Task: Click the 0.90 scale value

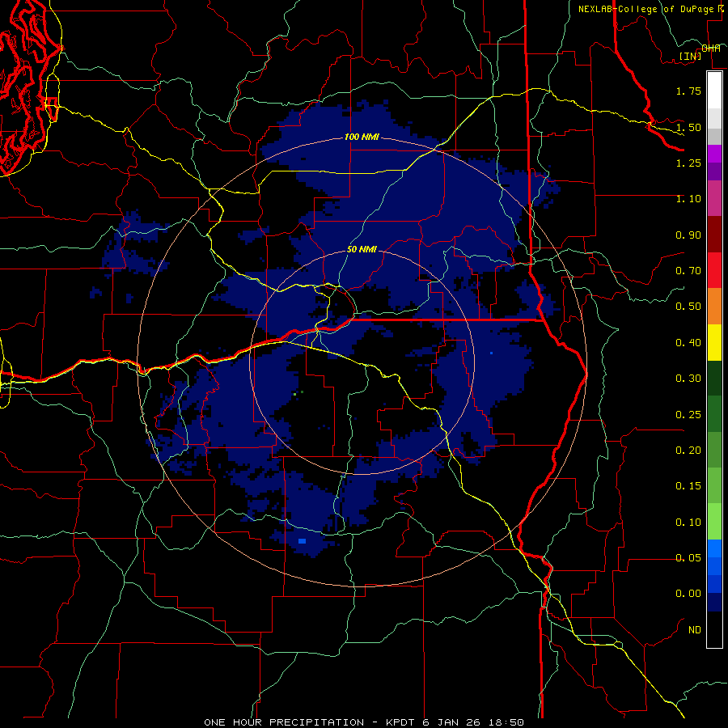Action: [688, 235]
